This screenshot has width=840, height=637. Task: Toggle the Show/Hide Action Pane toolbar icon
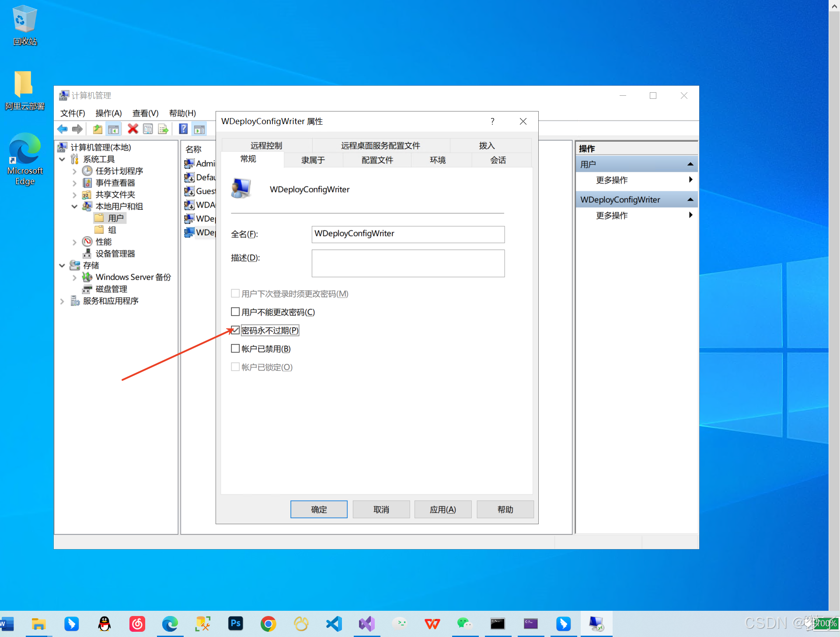click(x=199, y=129)
